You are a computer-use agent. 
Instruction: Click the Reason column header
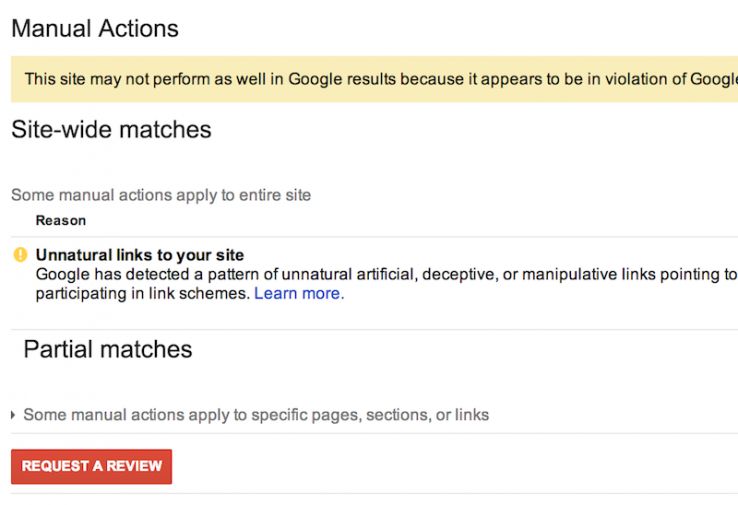coord(61,220)
